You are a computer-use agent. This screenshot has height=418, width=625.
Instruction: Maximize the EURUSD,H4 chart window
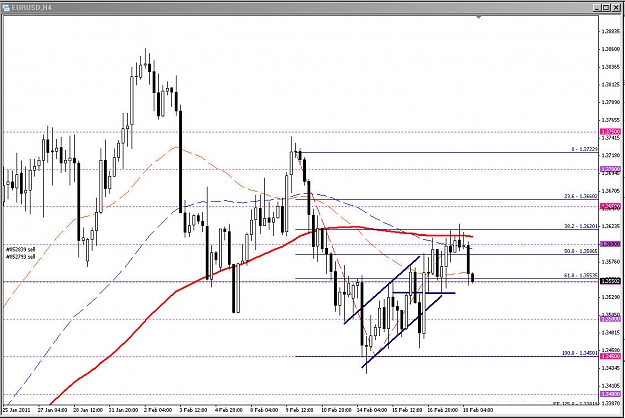(x=606, y=7)
